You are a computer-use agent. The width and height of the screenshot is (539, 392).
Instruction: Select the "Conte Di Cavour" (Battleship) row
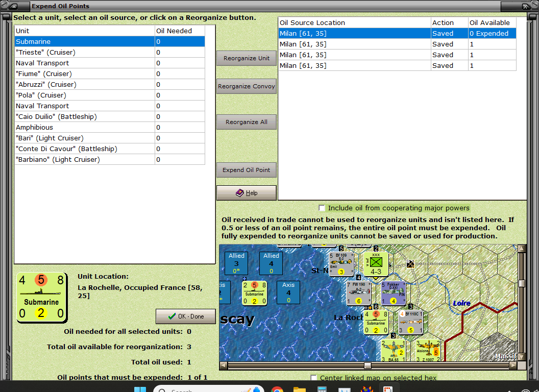pos(110,149)
